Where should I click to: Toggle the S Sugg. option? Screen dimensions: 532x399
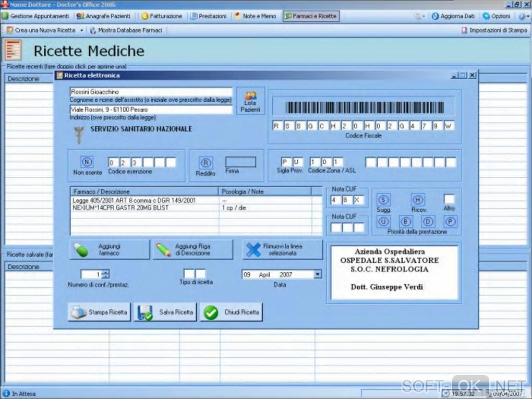click(x=383, y=199)
